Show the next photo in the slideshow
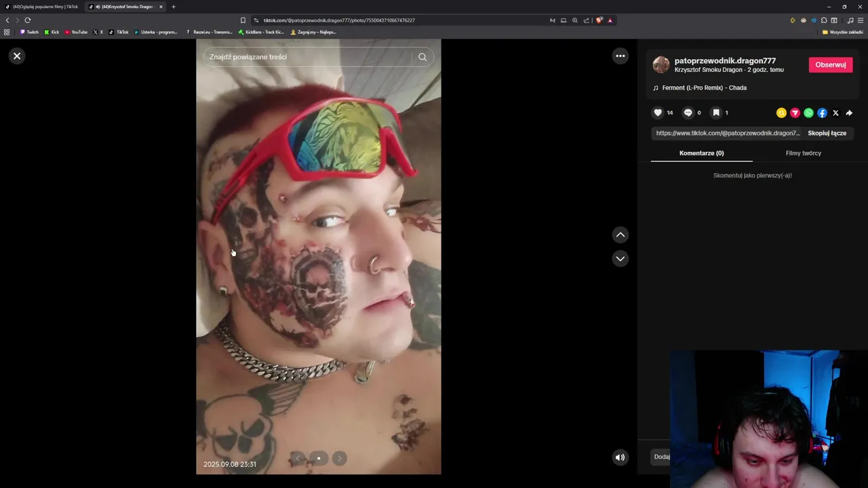 point(339,458)
